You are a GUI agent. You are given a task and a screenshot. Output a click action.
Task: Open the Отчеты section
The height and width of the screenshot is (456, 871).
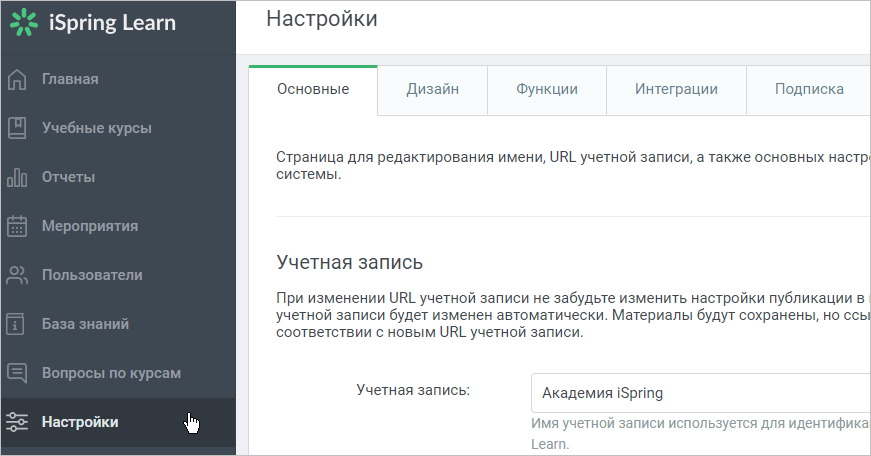118,177
